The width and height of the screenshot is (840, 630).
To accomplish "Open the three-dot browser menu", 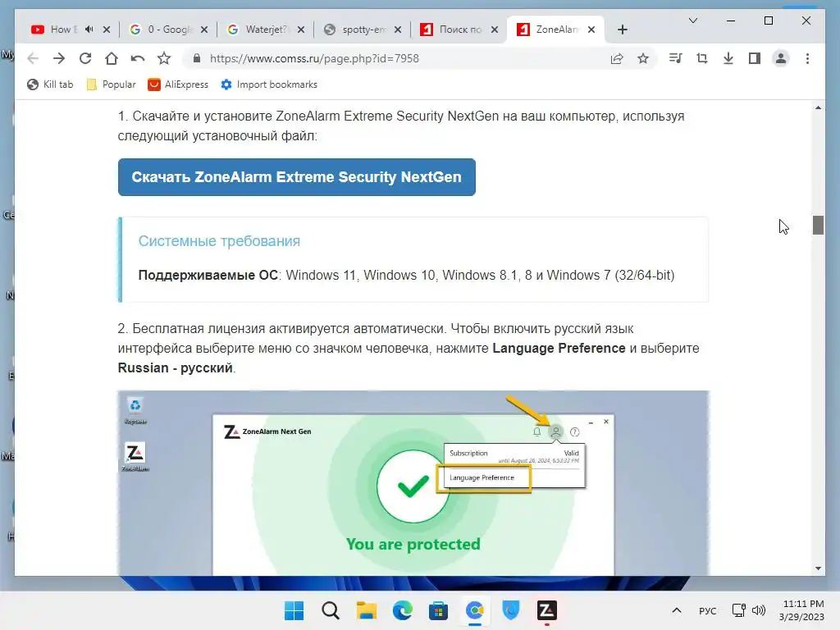I will coord(807,58).
